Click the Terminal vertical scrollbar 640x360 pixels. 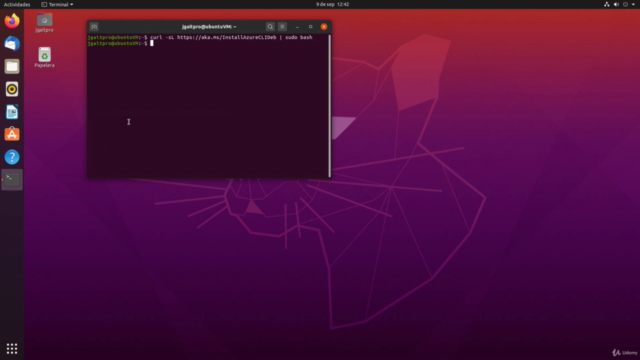click(x=329, y=106)
